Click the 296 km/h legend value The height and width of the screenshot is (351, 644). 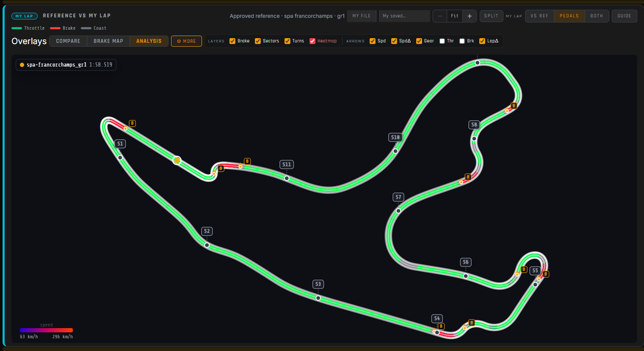coord(63,337)
